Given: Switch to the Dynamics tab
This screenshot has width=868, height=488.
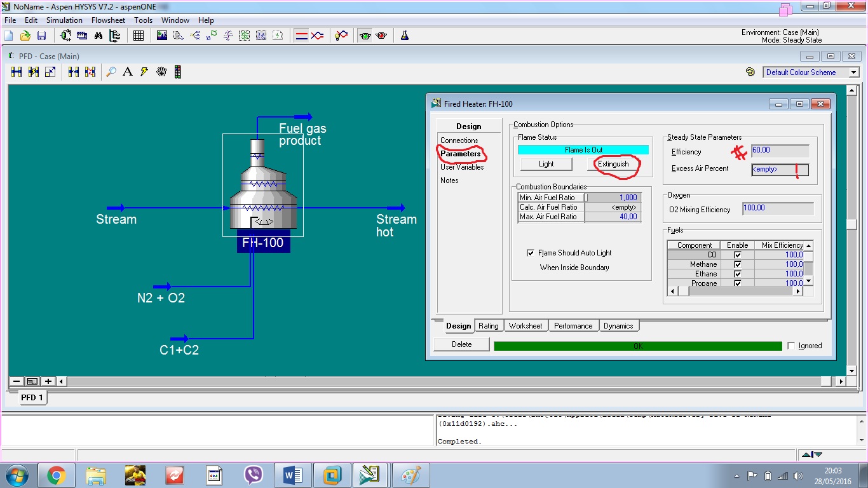Looking at the screenshot, I should pos(618,326).
